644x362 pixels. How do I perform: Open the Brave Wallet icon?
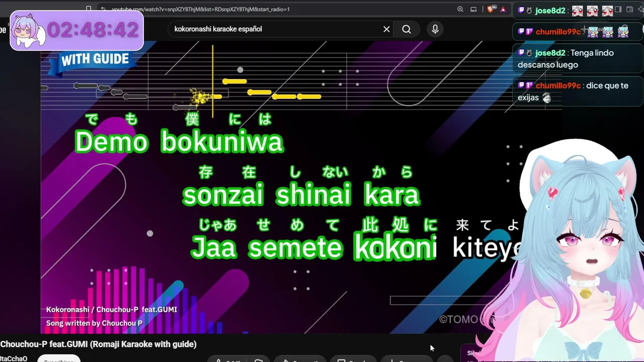(630, 9)
